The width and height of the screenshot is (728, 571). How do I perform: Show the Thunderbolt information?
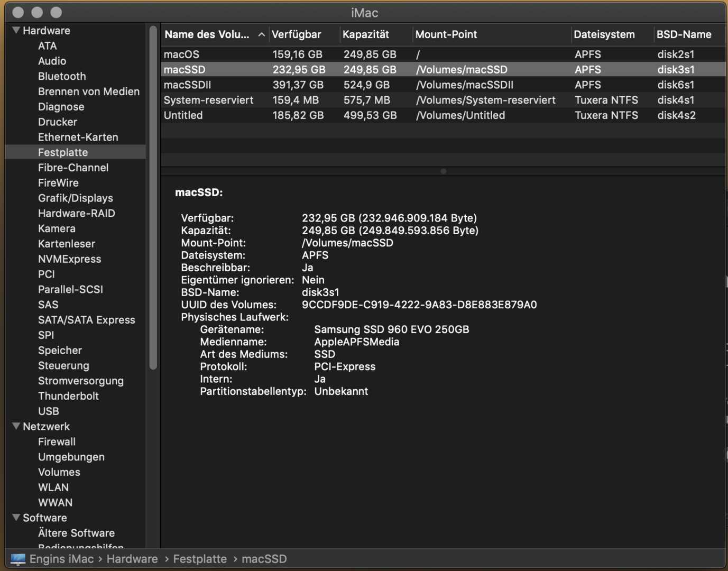[68, 396]
